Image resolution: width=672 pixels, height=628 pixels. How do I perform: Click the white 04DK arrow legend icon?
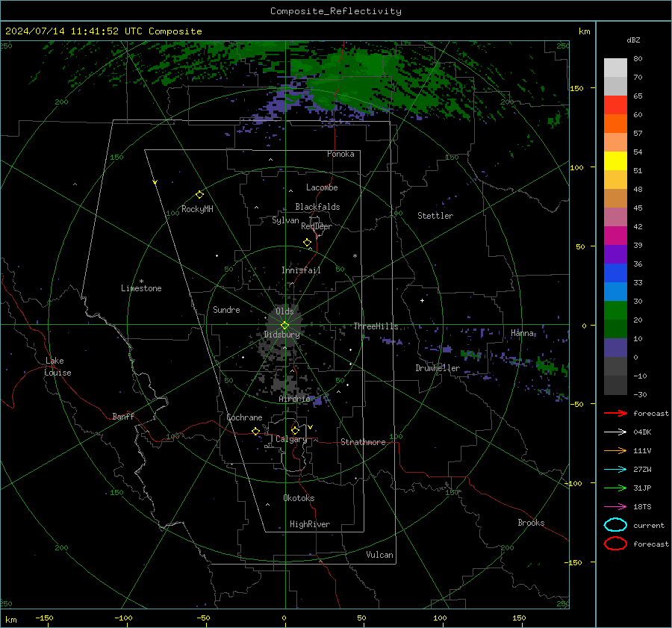(x=615, y=432)
